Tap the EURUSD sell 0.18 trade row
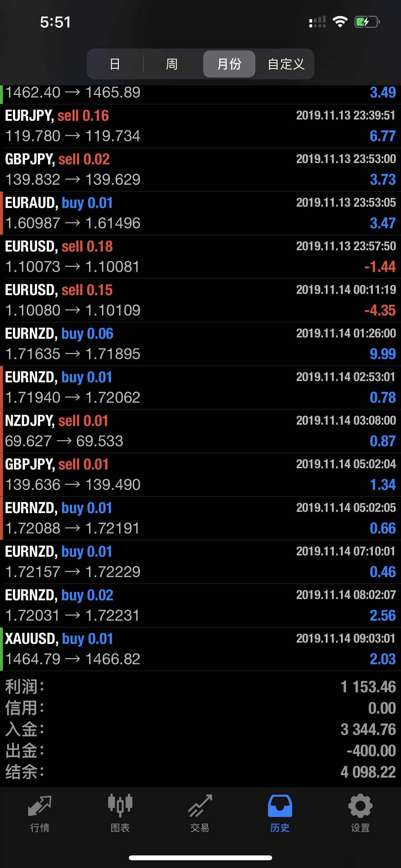The height and width of the screenshot is (868, 401). click(x=200, y=257)
